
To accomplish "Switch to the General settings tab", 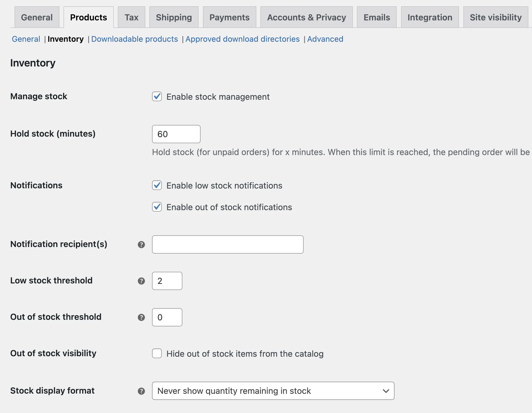I will [37, 17].
